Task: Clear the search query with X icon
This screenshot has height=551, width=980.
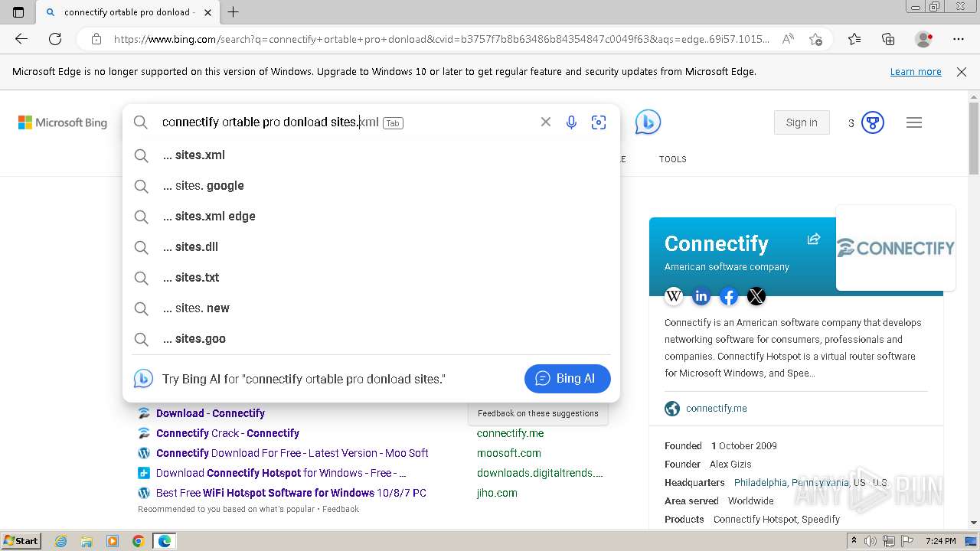Action: click(546, 122)
